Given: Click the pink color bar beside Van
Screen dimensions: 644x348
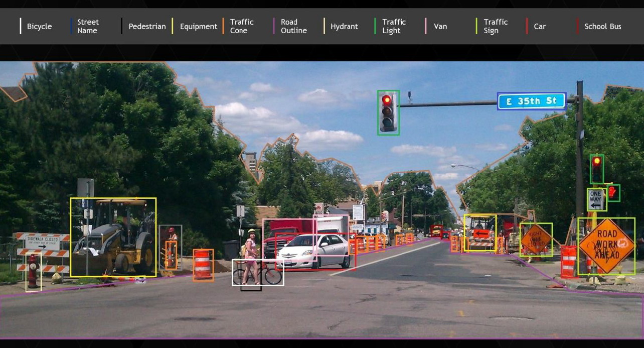Looking at the screenshot, I should click(x=426, y=26).
